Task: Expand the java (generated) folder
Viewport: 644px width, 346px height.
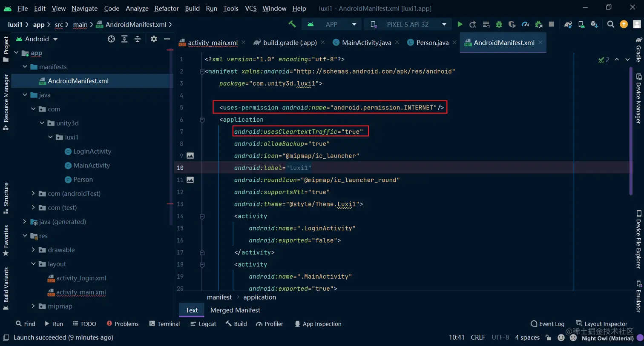Action: click(x=25, y=222)
